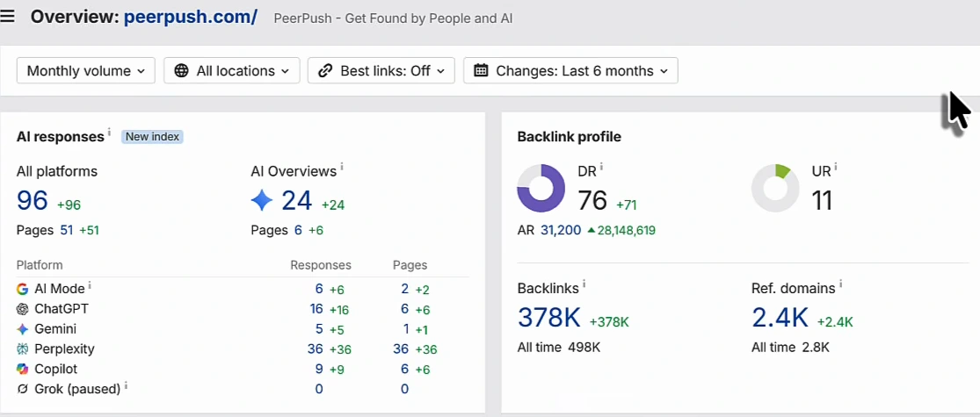Click Ref. domains All time 2.8K text
This screenshot has width=980, height=417.
point(791,347)
